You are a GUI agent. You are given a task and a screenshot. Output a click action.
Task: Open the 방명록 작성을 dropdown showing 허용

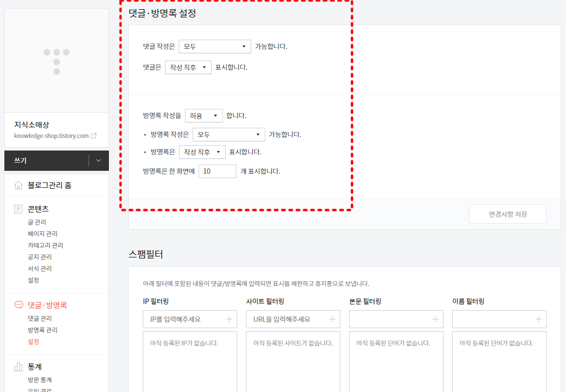pyautogui.click(x=204, y=115)
